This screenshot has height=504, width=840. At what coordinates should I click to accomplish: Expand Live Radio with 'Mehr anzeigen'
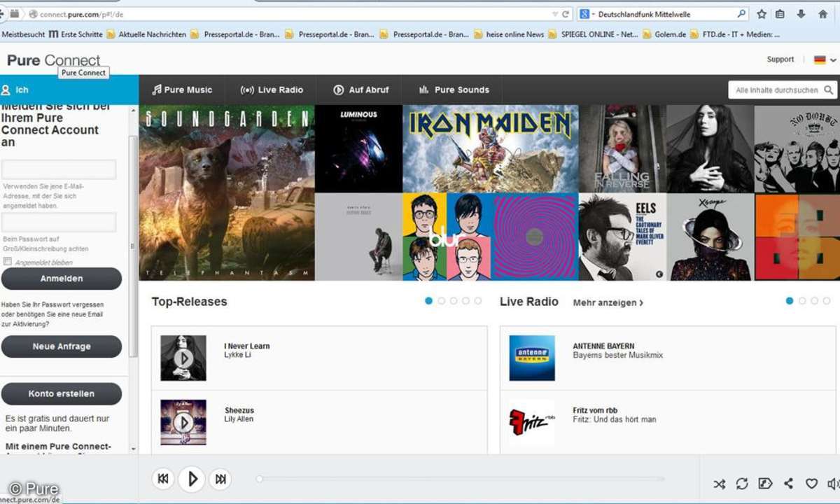tap(608, 302)
